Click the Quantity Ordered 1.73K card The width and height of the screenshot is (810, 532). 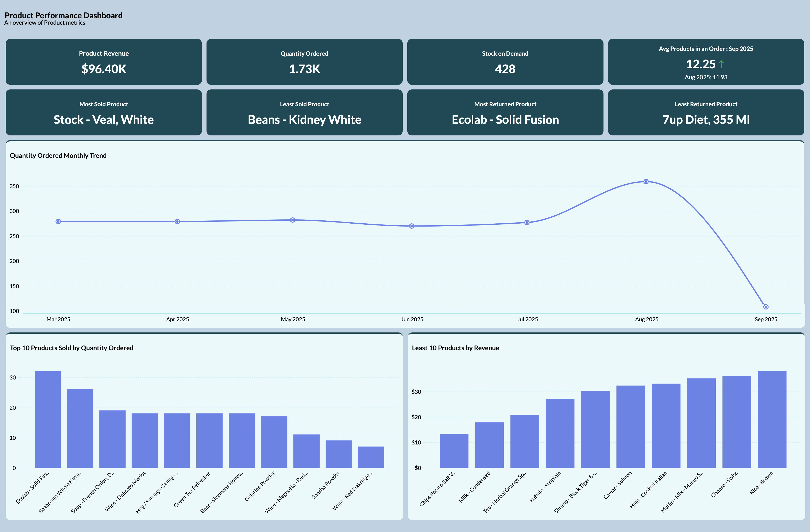tap(304, 62)
